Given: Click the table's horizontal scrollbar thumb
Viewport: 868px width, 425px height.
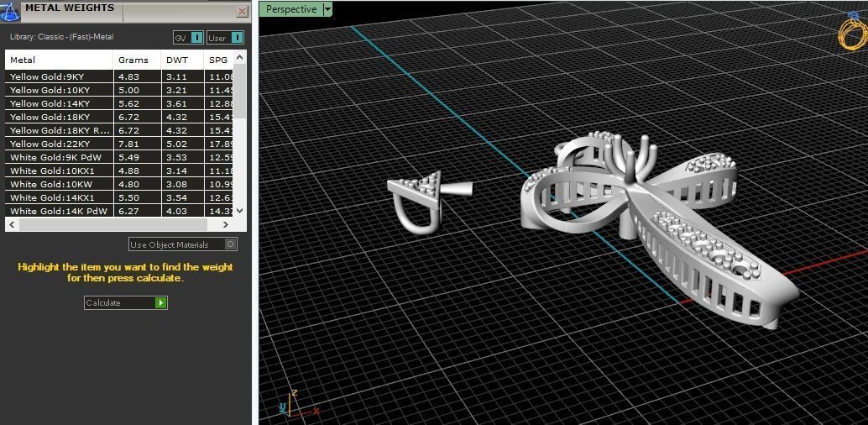Looking at the screenshot, I should coord(113,224).
